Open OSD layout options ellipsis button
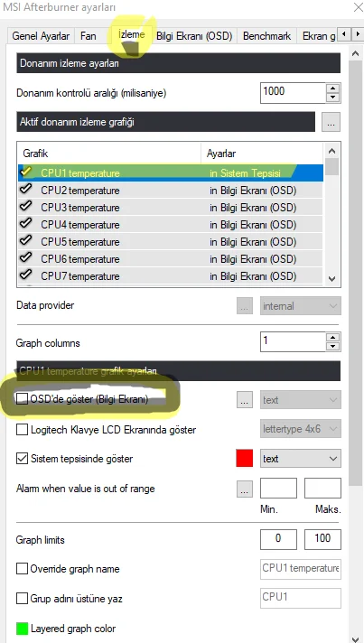The image size is (364, 643). pos(244,400)
